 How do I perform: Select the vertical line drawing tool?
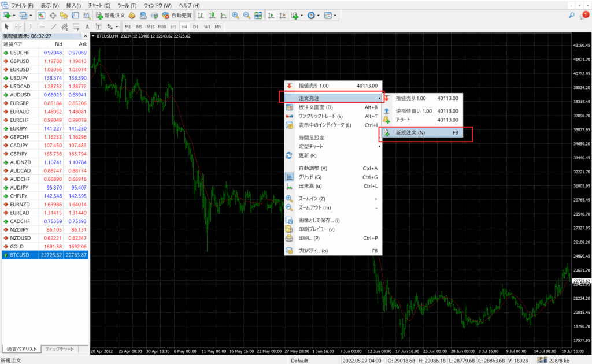[31, 27]
